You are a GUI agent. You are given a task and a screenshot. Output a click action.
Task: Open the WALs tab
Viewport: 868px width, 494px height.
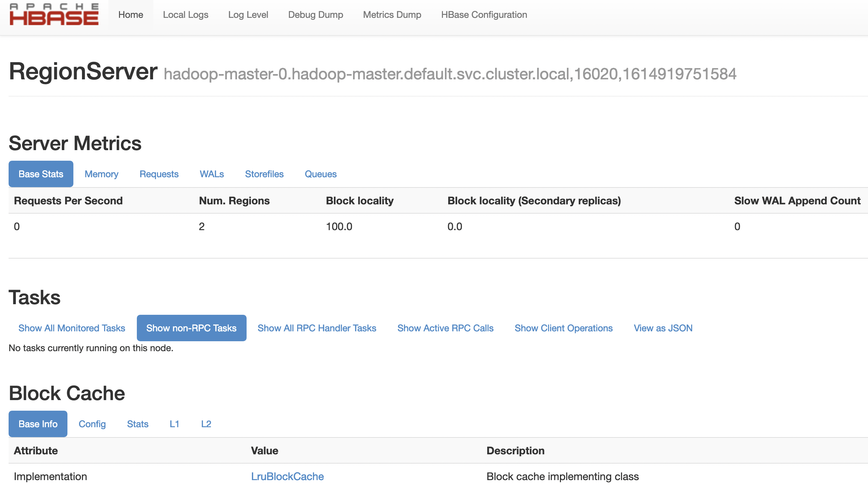click(212, 174)
